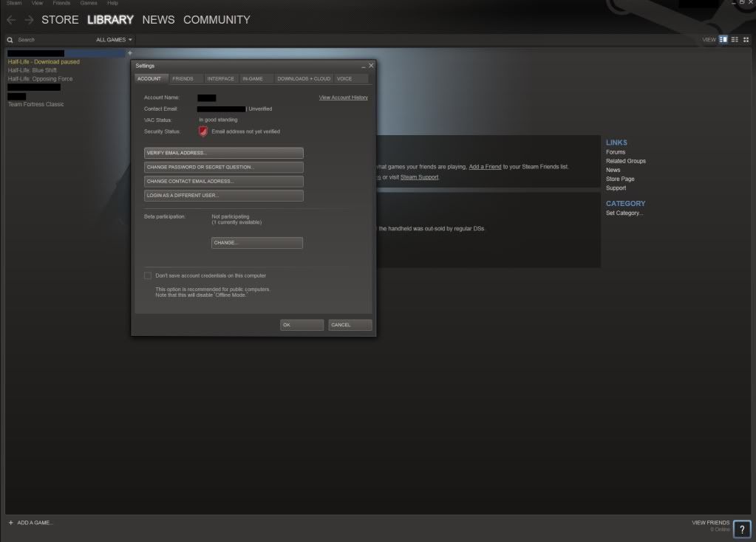Click the plus icon above games list
This screenshot has height=542, width=756.
(130, 53)
